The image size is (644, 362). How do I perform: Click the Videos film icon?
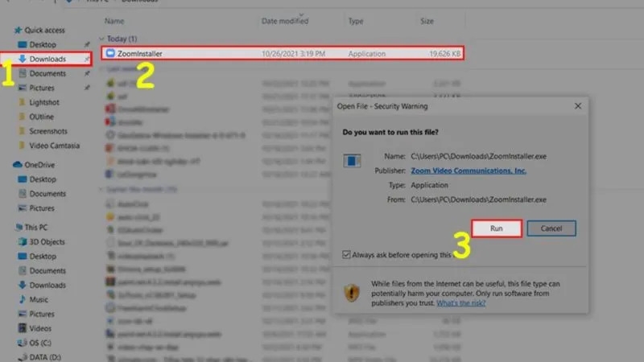23,328
